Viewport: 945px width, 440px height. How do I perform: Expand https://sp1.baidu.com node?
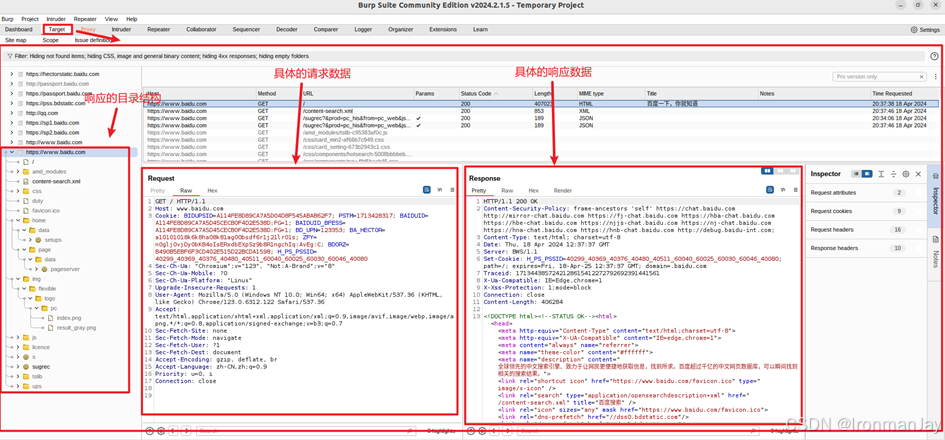pos(12,122)
